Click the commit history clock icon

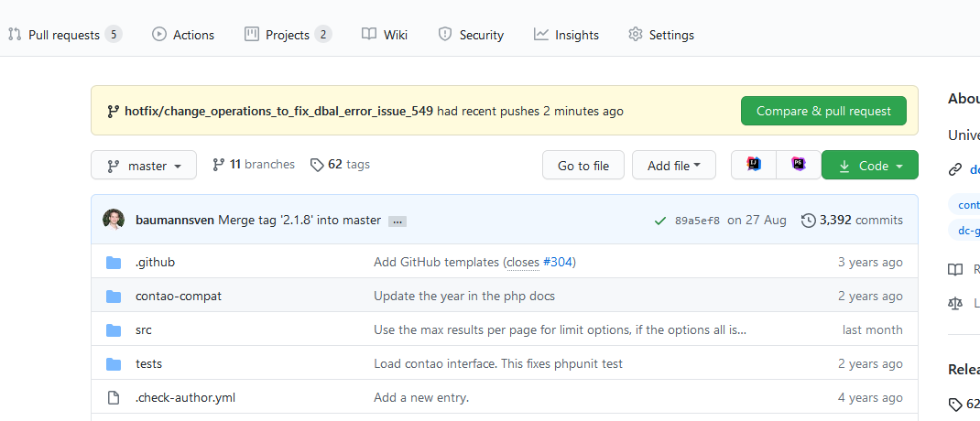coord(808,221)
